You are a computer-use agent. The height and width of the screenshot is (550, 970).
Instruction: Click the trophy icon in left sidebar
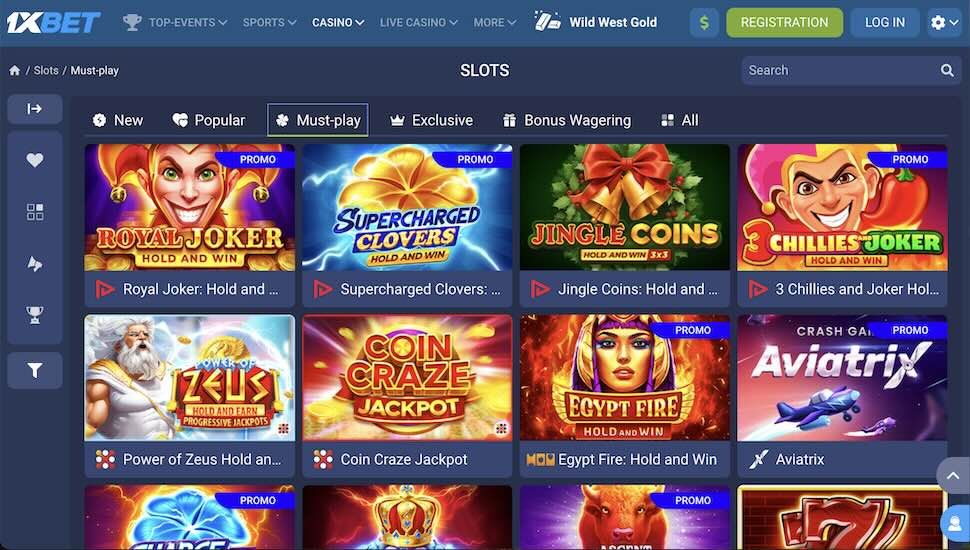(35, 315)
